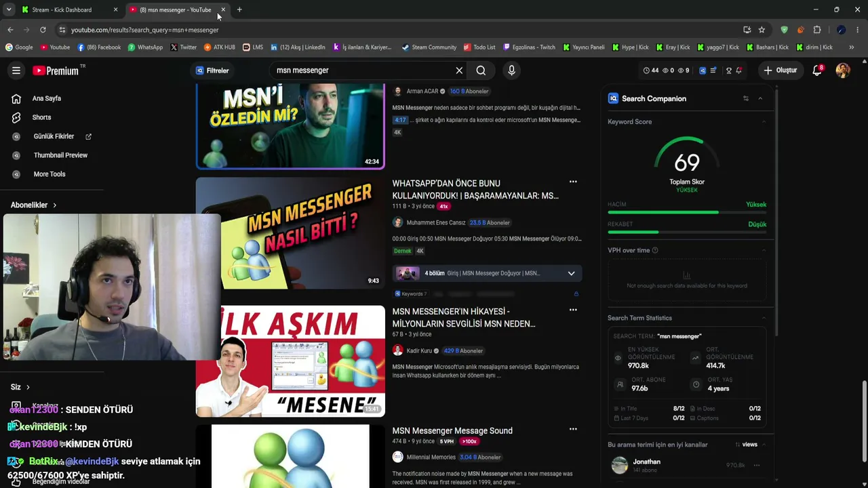This screenshot has width=868, height=488.
Task: Open more options for channel Jonathan row
Action: 756,465
